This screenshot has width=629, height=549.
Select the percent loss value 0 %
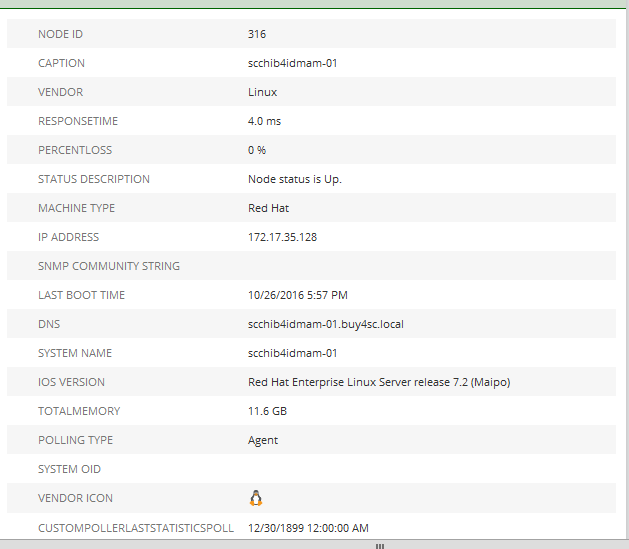click(x=257, y=150)
